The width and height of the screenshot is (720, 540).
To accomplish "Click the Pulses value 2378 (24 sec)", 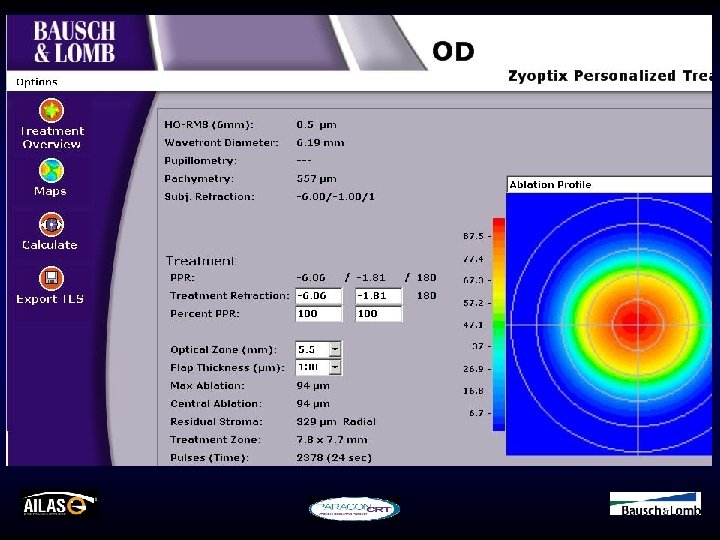I will [334, 457].
